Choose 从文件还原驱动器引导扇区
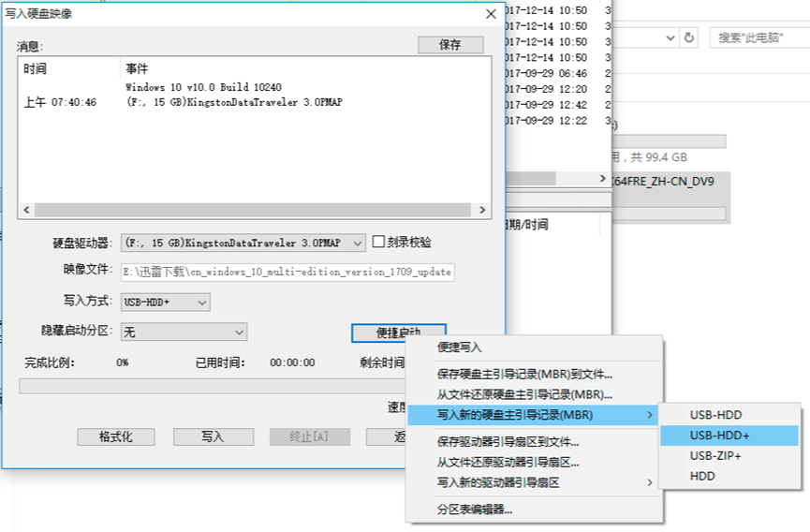 534,463
